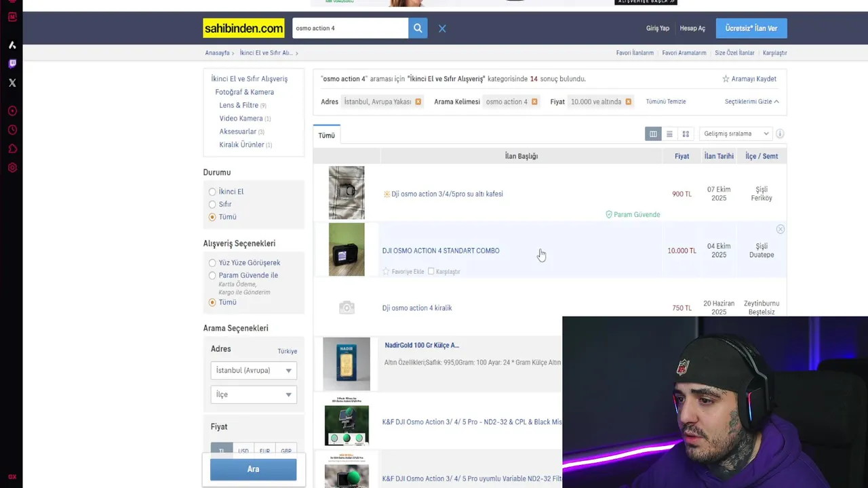Open the Anasayfa breadcrumb link
The width and height of the screenshot is (868, 488).
(x=217, y=53)
